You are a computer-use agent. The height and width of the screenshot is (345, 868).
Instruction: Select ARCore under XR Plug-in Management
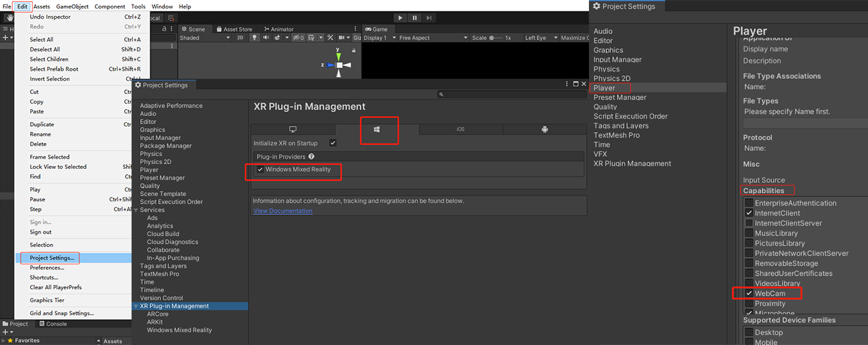coord(158,314)
